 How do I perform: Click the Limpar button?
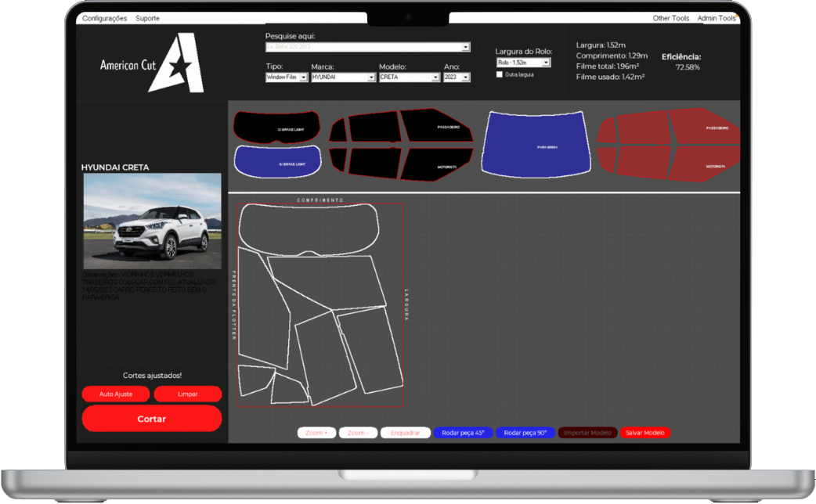(187, 394)
